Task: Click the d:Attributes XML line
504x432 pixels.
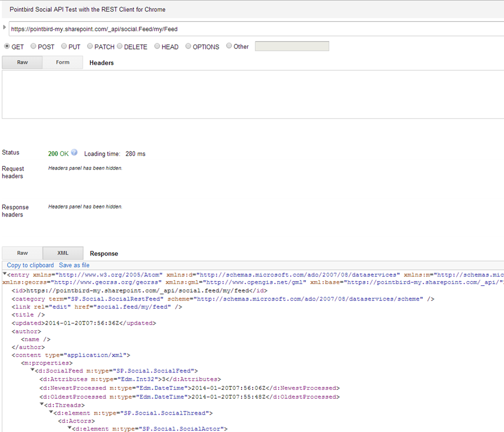Action: 130,380
